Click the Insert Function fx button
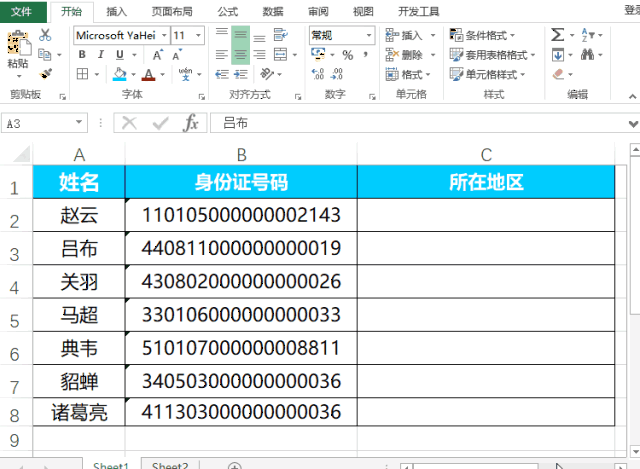The image size is (640, 469). [x=191, y=123]
